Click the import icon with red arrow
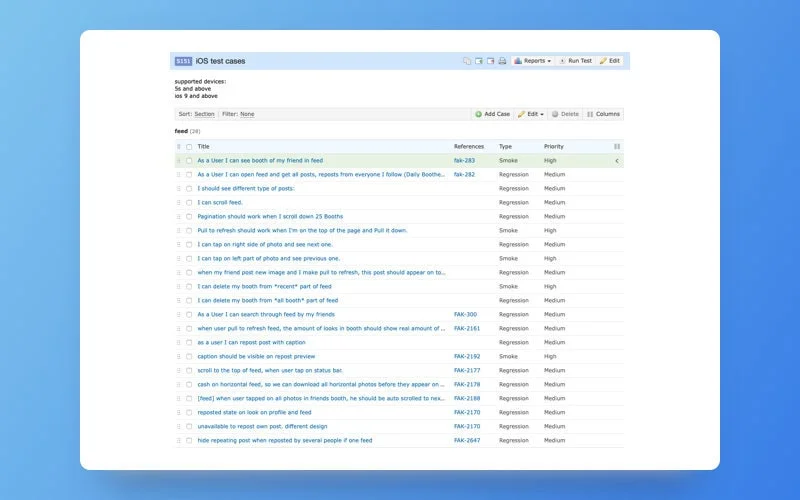The image size is (800, 500). click(x=490, y=61)
